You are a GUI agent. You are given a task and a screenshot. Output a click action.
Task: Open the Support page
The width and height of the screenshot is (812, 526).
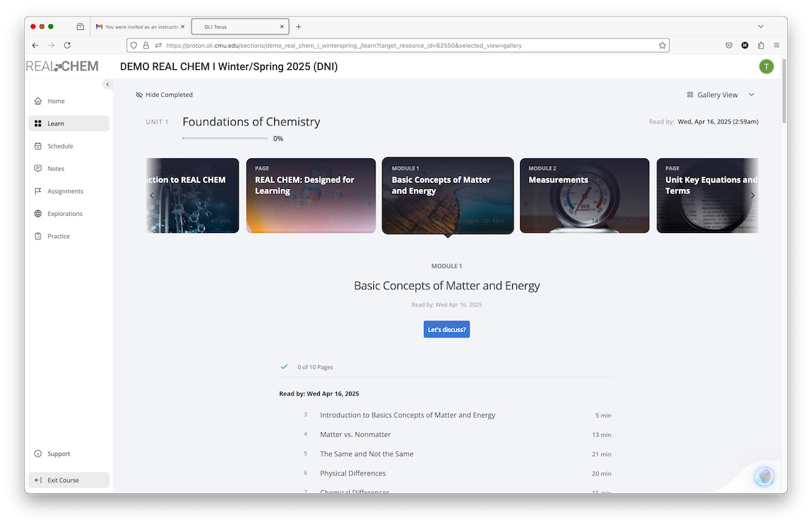pos(55,453)
